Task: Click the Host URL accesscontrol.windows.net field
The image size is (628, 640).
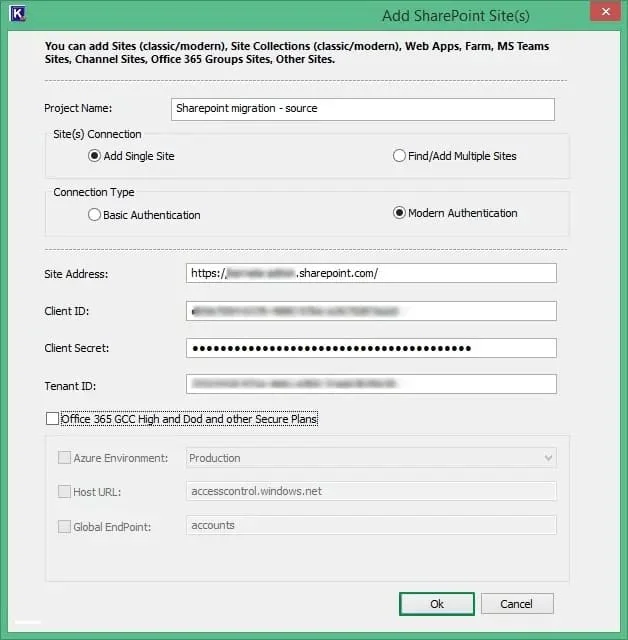Action: pos(371,491)
